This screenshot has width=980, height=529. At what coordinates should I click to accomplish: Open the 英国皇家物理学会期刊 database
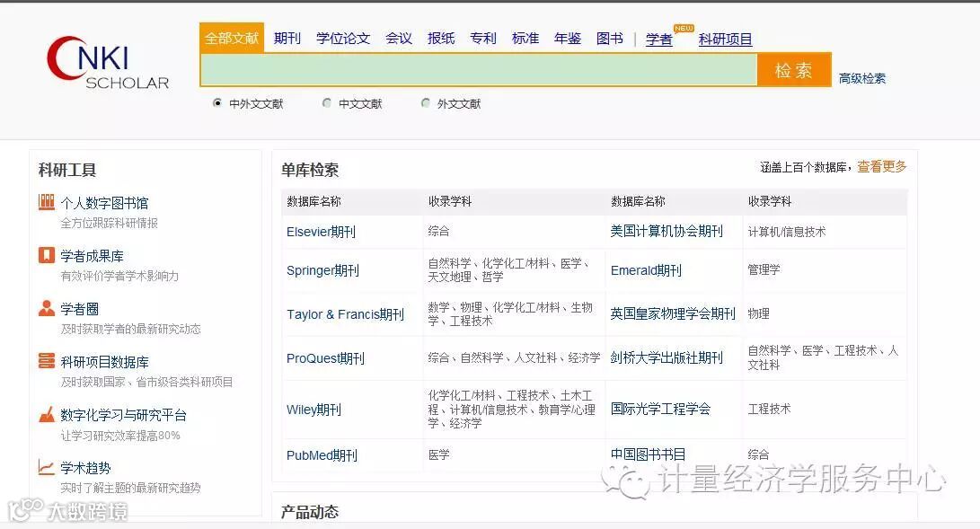tap(673, 313)
